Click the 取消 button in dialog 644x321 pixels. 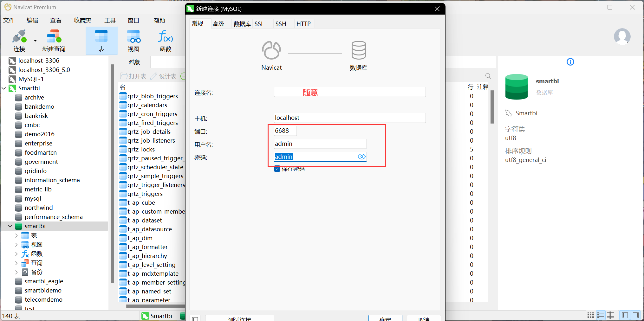point(424,318)
